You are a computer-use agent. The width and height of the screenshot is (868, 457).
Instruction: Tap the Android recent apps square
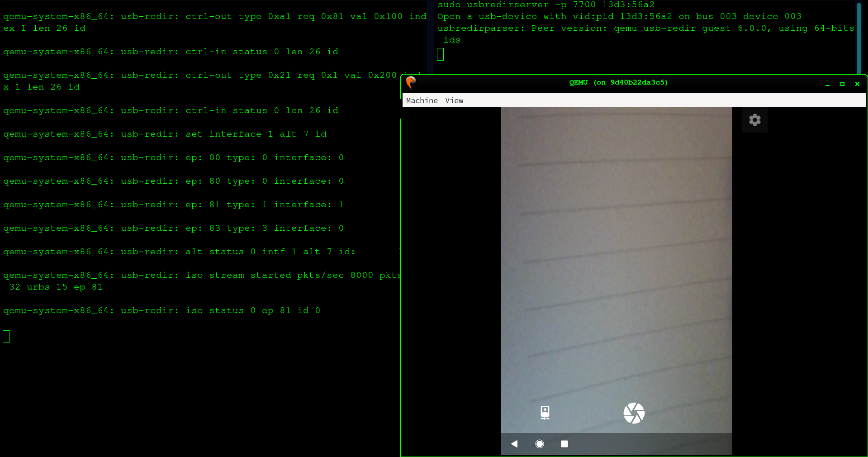[x=564, y=444]
